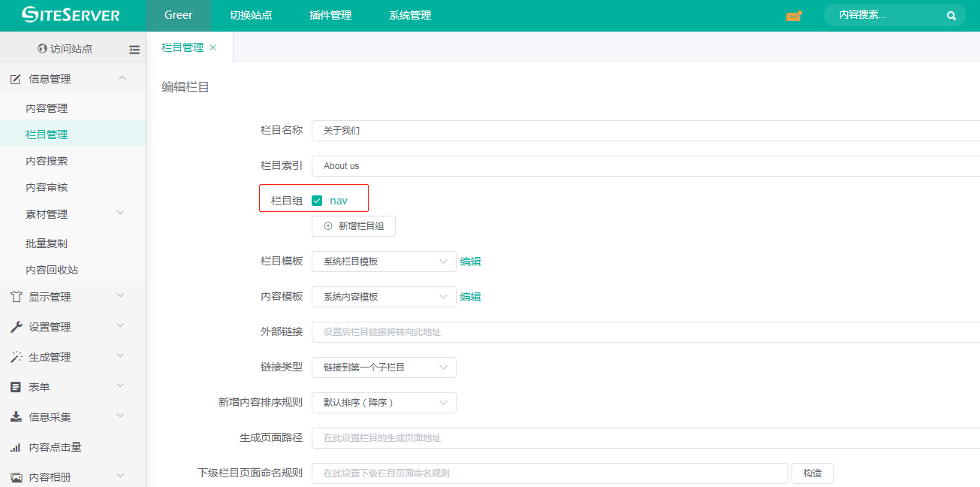Click the search magnifier icon
This screenshot has height=487, width=980.
click(x=951, y=16)
